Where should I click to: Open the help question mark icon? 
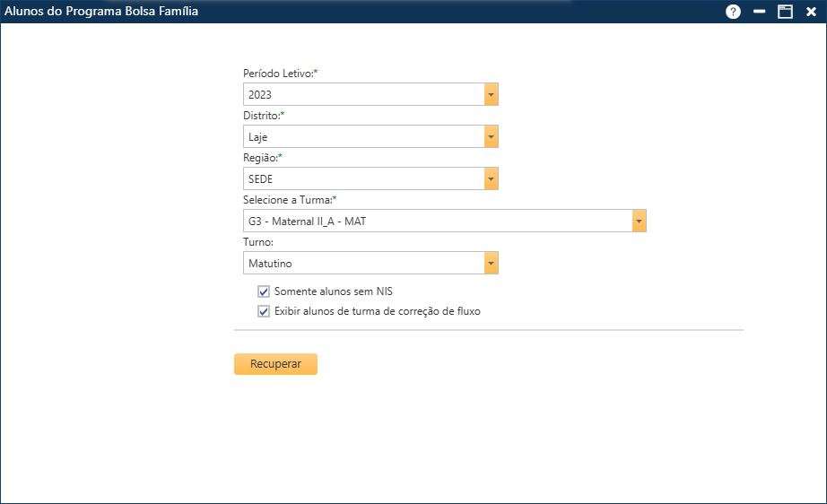pyautogui.click(x=733, y=11)
